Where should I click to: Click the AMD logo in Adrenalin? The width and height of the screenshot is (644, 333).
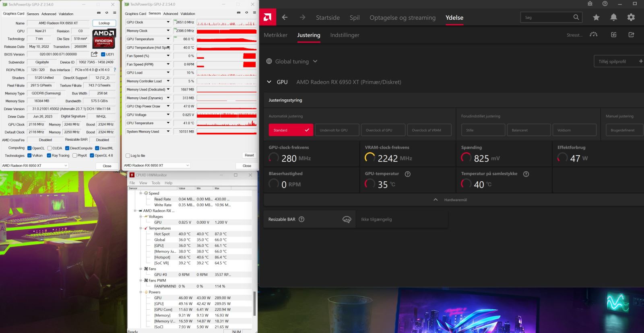267,17
